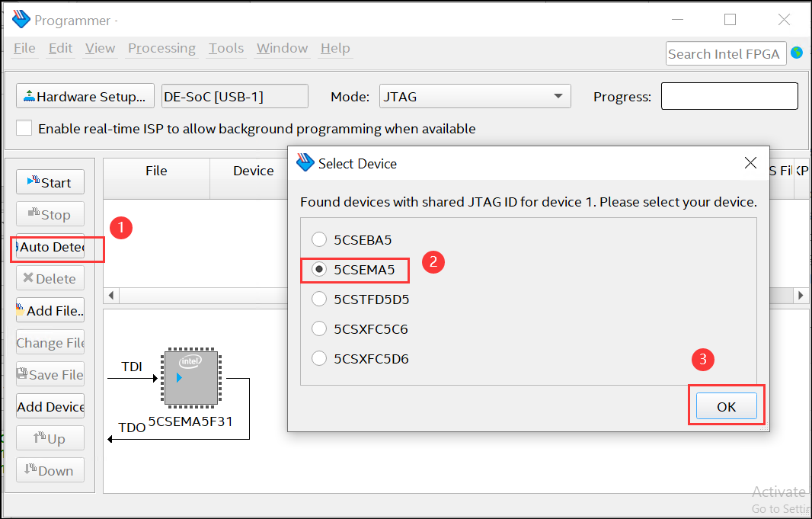Click the Progress bar
The height and width of the screenshot is (519, 812).
click(729, 96)
